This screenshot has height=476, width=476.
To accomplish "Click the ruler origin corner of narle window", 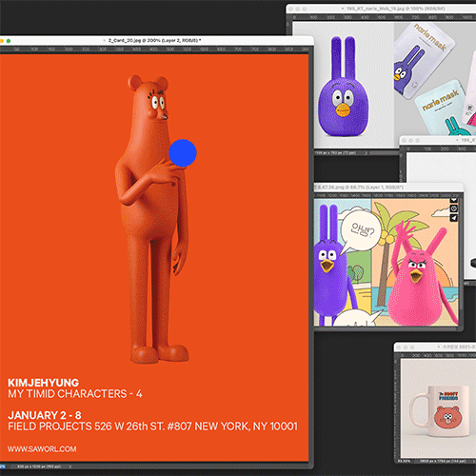I will [x=288, y=17].
